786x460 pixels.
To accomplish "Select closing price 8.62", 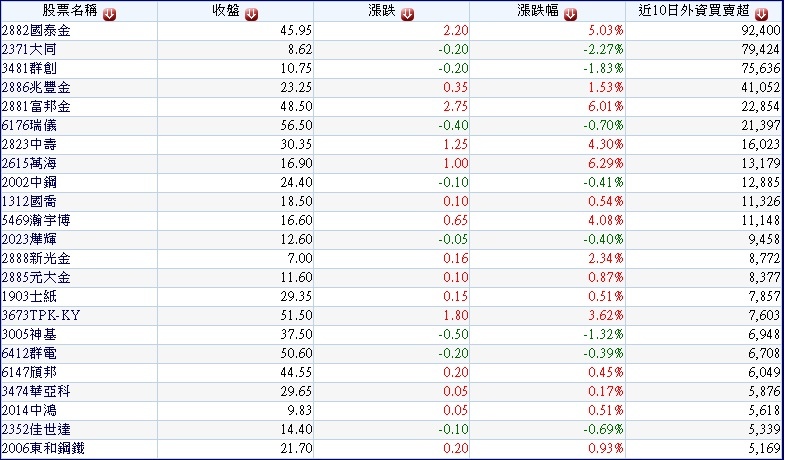I will (x=300, y=50).
